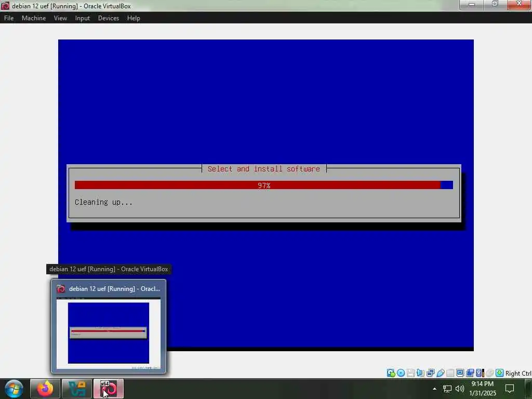532x399 pixels.
Task: Click the audio speaker status icon in VirtualBox
Action: click(420, 373)
